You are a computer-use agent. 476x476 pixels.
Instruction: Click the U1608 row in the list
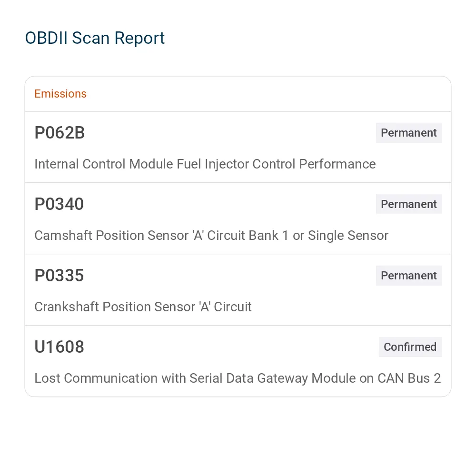click(238, 361)
